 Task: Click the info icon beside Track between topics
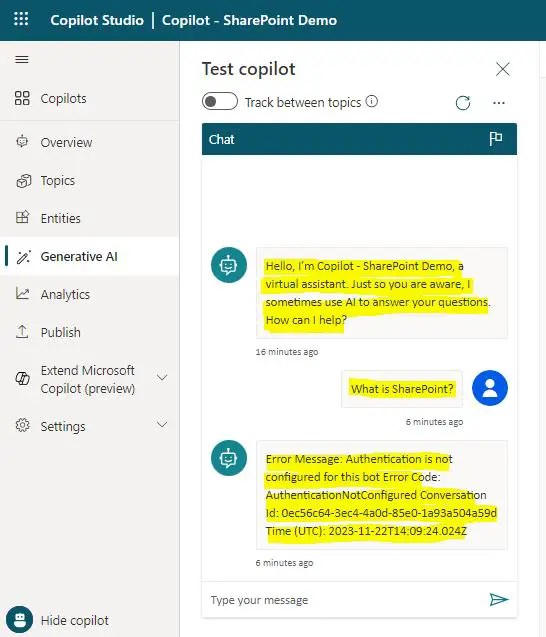[x=371, y=101]
